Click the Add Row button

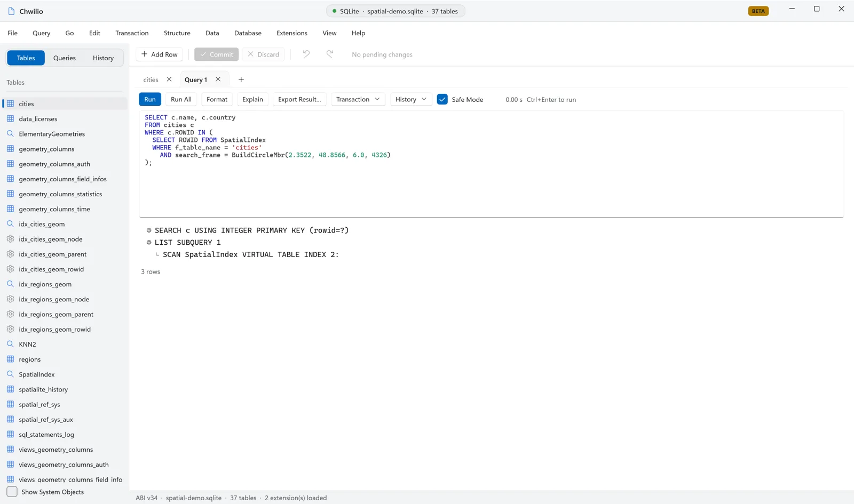159,54
